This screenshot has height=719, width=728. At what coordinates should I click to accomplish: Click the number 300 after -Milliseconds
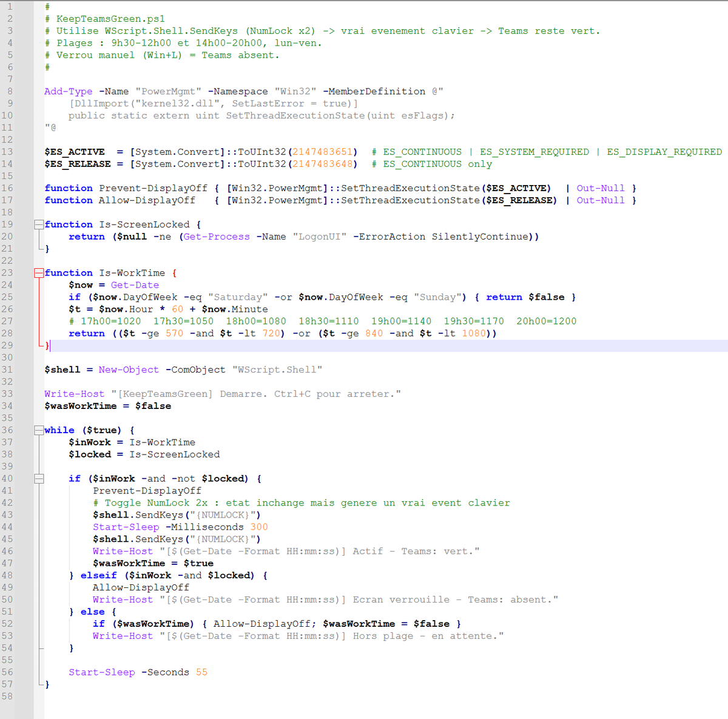259,527
